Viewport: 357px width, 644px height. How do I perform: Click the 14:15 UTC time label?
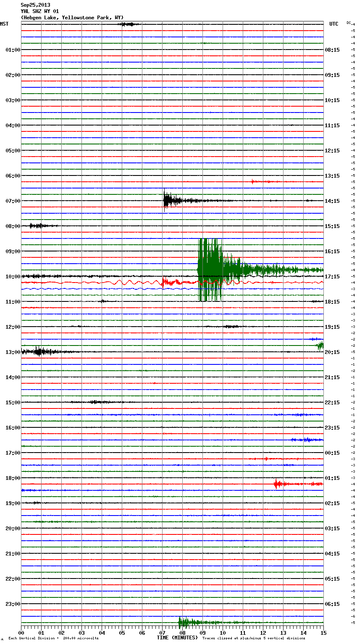tap(332, 201)
